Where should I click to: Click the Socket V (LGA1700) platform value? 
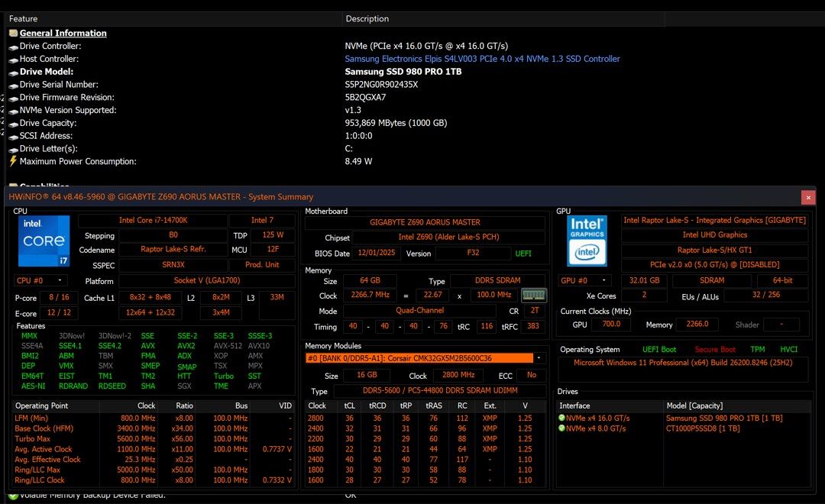(207, 280)
